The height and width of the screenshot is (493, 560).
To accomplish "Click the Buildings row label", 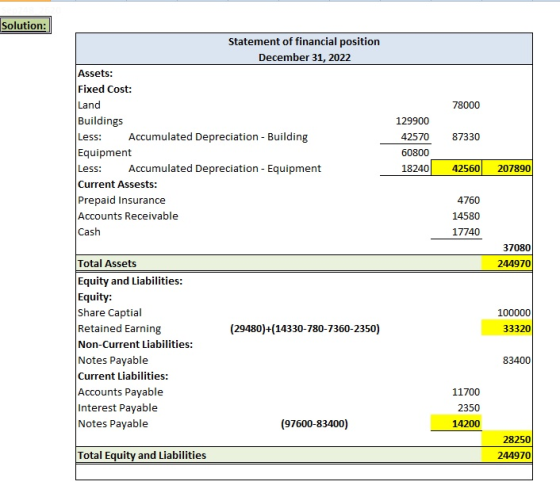I will point(100,121).
